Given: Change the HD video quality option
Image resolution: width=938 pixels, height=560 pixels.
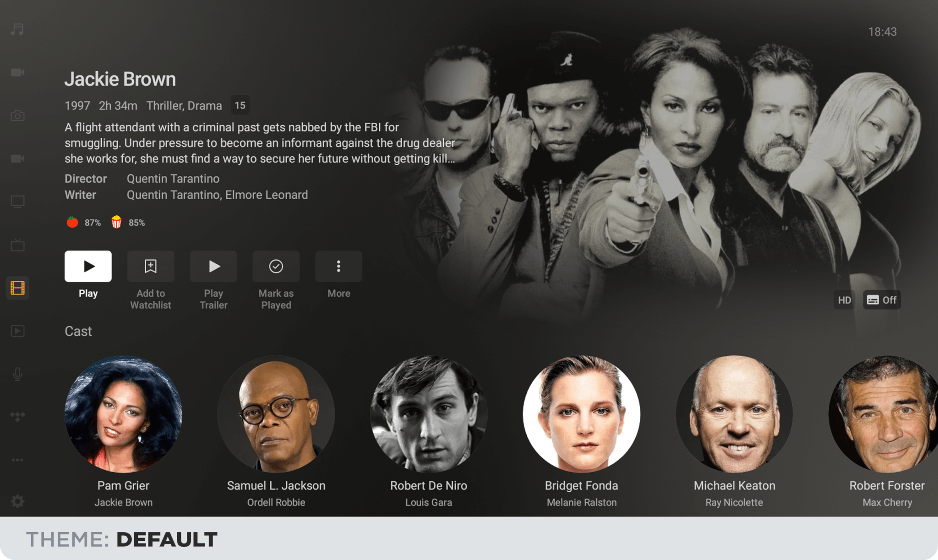Looking at the screenshot, I should tap(844, 300).
